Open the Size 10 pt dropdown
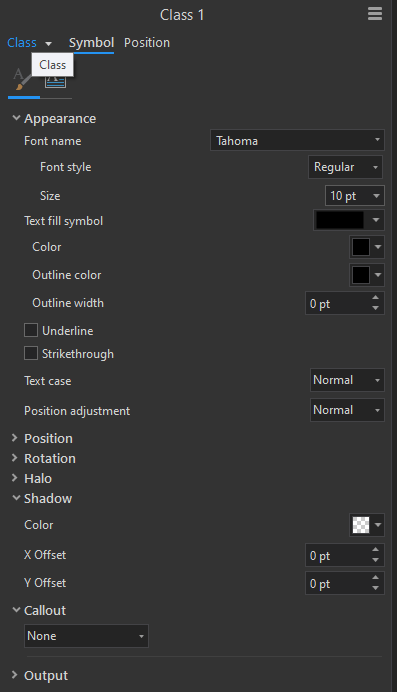397x692 pixels. [355, 196]
